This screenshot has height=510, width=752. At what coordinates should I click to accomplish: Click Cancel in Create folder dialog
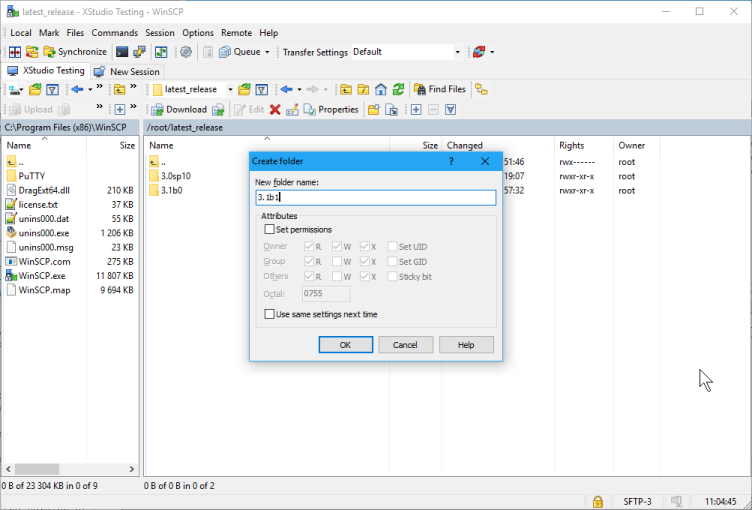point(406,345)
